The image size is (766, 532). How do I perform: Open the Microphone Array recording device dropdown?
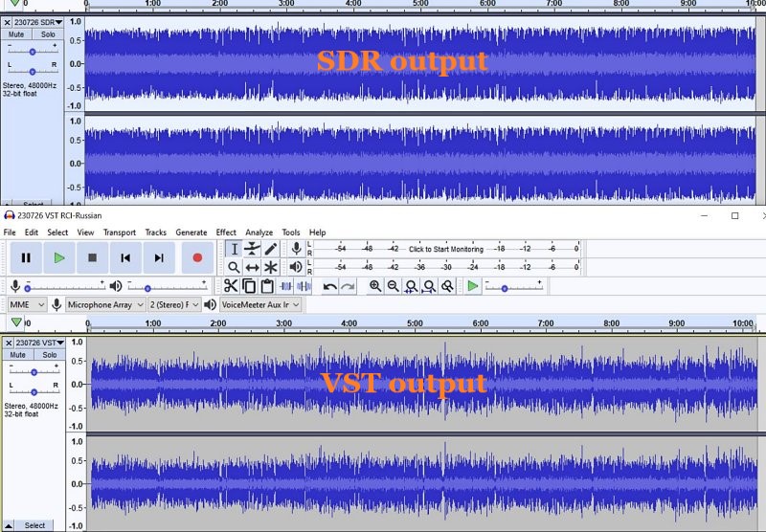pos(105,304)
